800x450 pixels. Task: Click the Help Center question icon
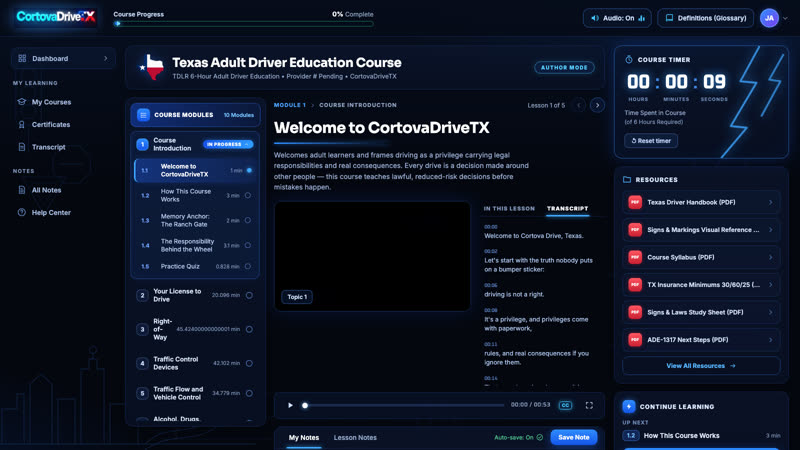tap(21, 212)
